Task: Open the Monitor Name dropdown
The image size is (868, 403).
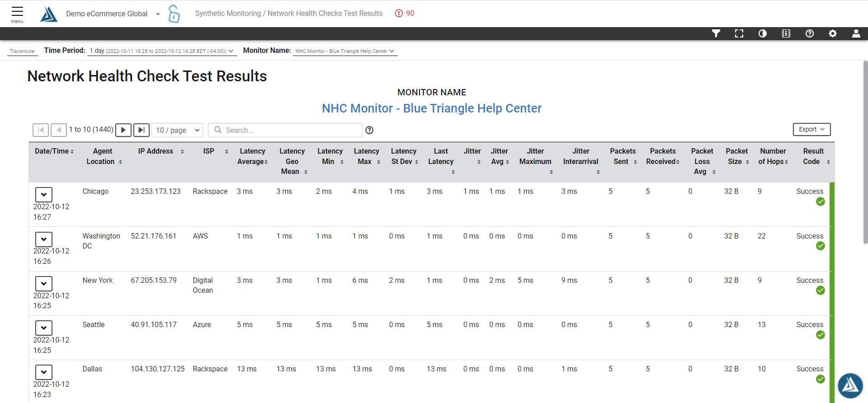Action: [x=345, y=51]
